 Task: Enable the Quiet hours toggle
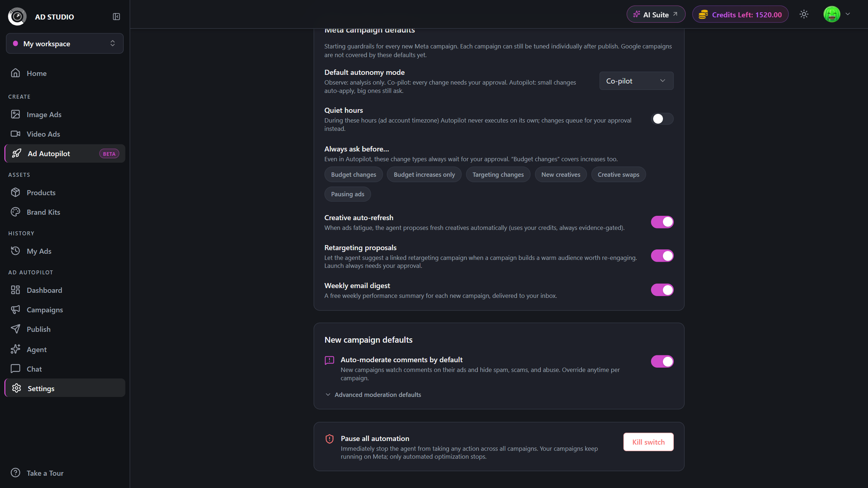[x=662, y=119]
